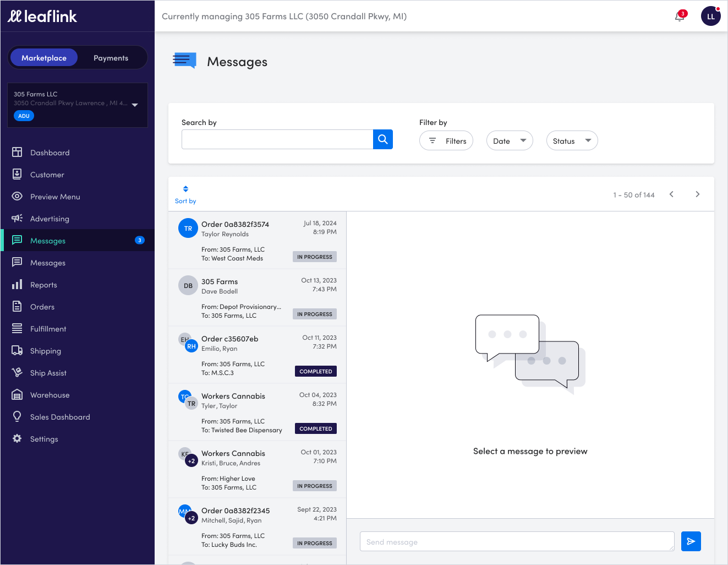Focus the Search by input field

click(277, 139)
